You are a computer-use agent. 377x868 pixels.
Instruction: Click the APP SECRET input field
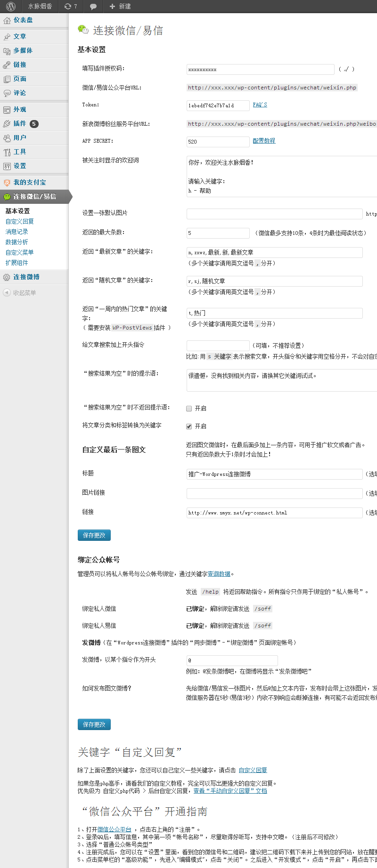pos(218,142)
